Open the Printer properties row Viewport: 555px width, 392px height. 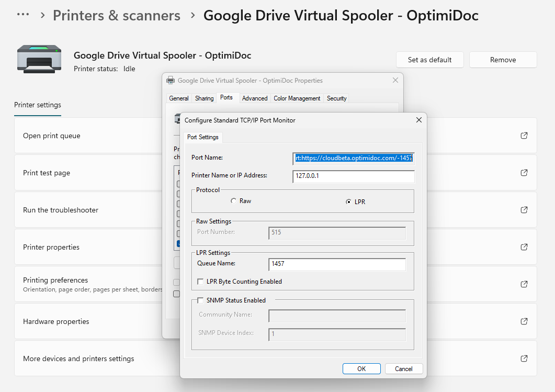pyautogui.click(x=275, y=247)
